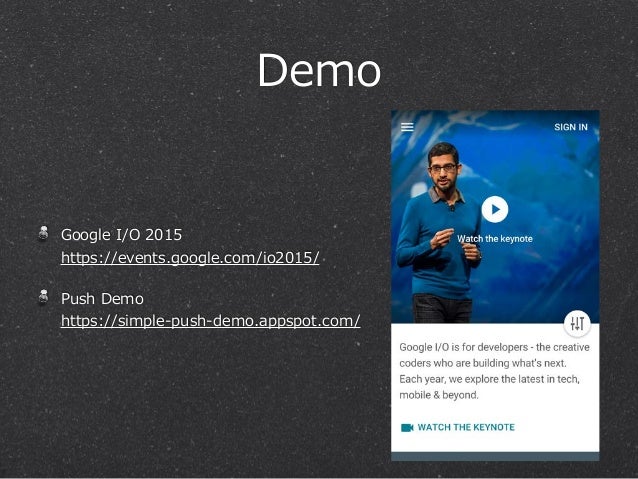This screenshot has height=479, width=638.
Task: Click the 'Watch the keynote' caption text
Action: pyautogui.click(x=495, y=239)
